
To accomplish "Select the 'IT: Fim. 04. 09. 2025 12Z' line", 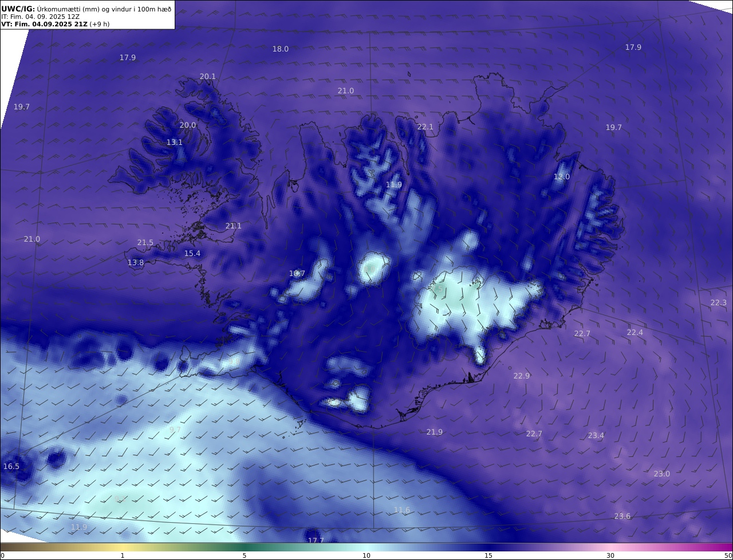I will pos(40,17).
